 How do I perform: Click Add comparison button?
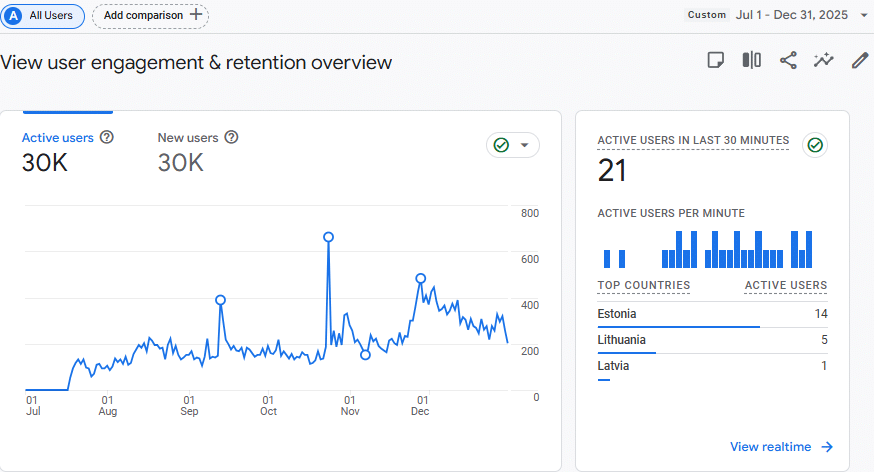pos(150,16)
